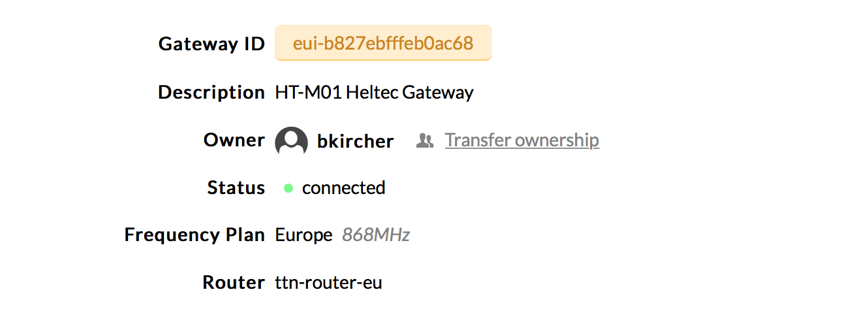
Task: Select the HT-M01 Heltec Gateway description text
Action: (x=375, y=92)
